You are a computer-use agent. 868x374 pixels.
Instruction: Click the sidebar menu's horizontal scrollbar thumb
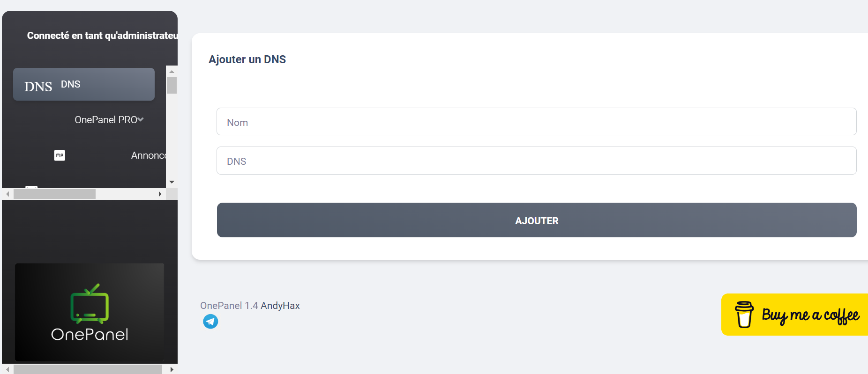click(54, 194)
